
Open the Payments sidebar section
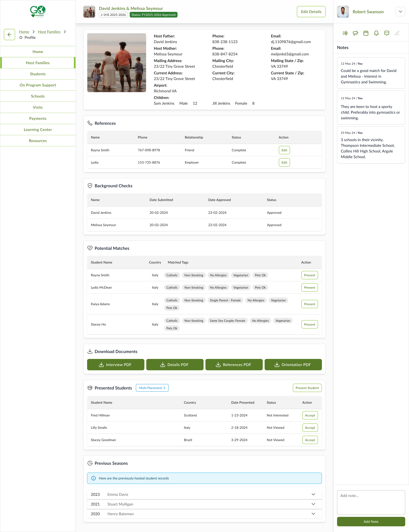pyautogui.click(x=38, y=118)
